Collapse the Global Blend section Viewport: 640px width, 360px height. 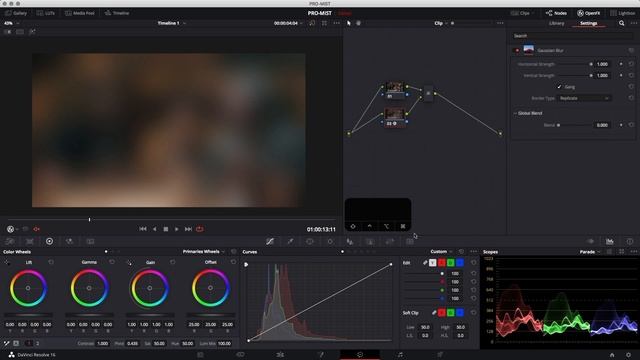click(515, 113)
